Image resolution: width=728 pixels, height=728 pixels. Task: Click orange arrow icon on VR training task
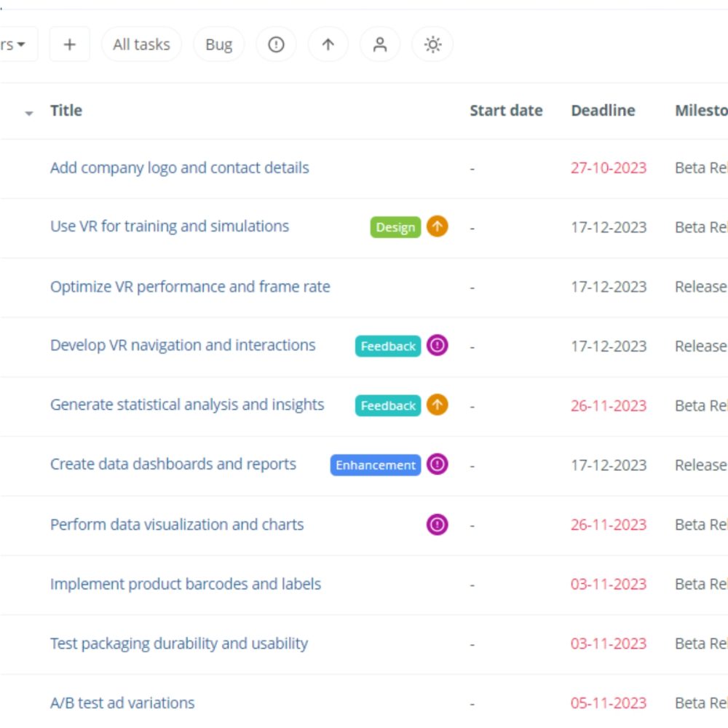coord(437,226)
